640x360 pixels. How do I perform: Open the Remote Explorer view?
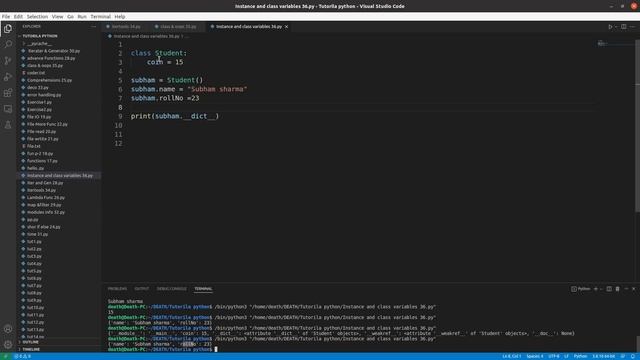coord(8,109)
